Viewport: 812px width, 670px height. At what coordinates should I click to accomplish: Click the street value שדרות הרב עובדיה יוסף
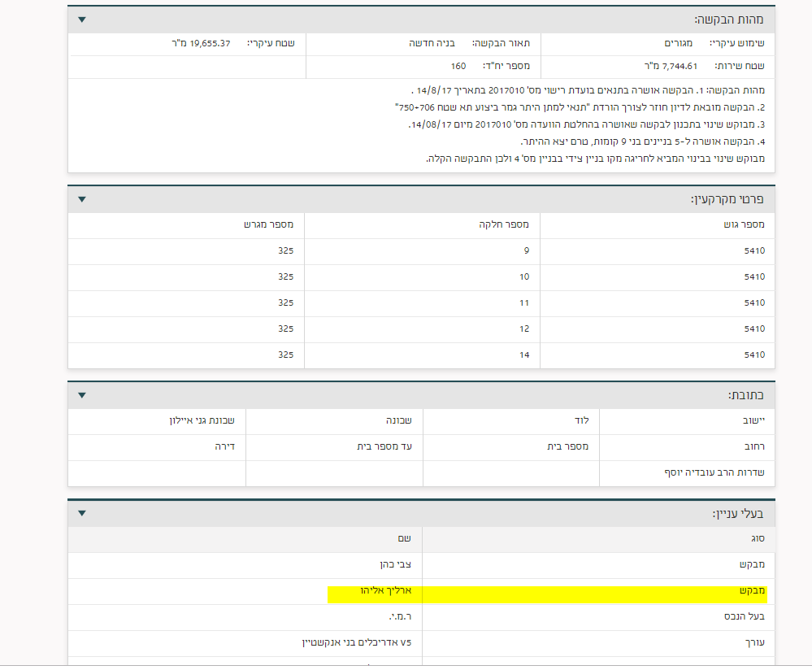(714, 472)
